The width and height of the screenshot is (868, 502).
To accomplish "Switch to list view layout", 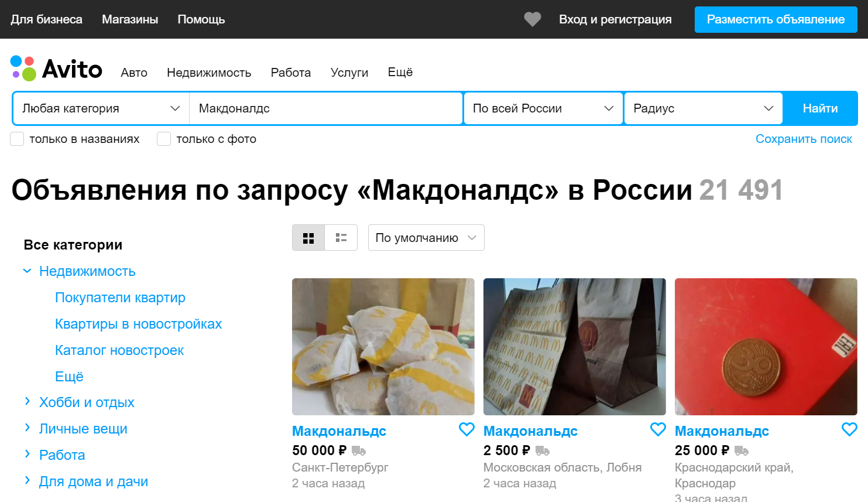I will click(x=341, y=238).
